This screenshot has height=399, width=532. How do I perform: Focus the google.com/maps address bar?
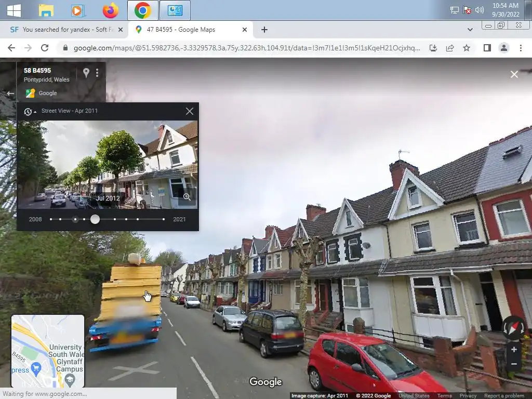pos(247,48)
